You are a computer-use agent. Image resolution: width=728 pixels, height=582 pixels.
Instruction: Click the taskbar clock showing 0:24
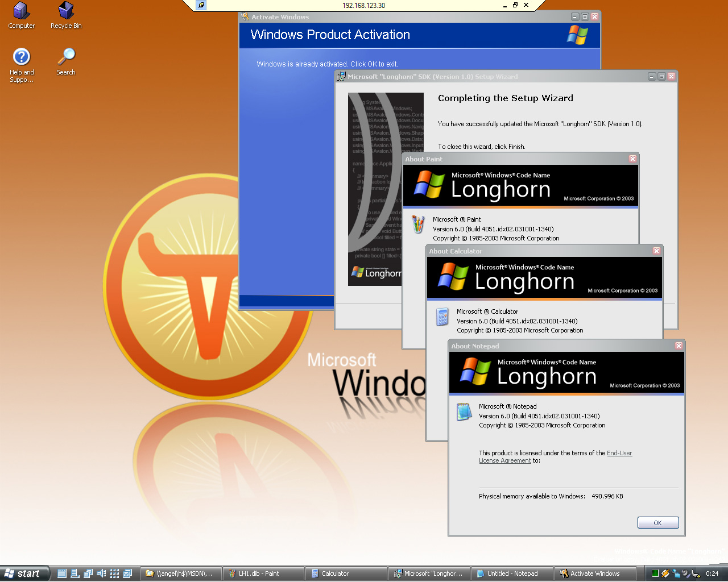pyautogui.click(x=712, y=573)
